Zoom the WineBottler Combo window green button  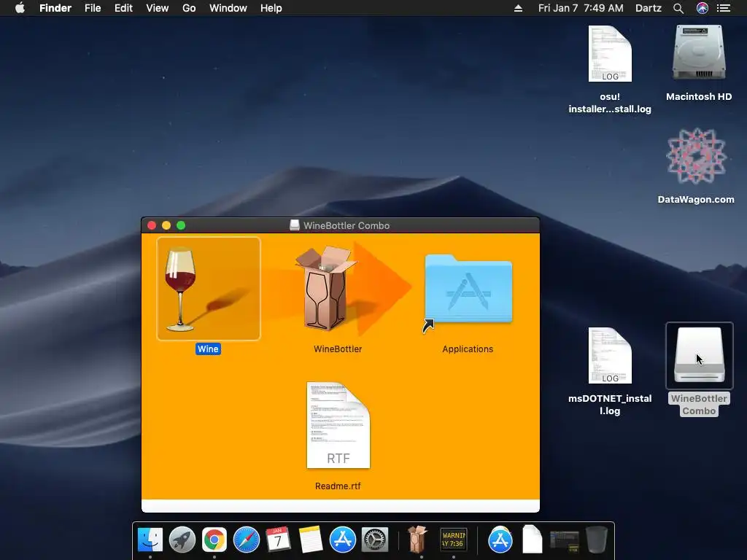point(181,225)
